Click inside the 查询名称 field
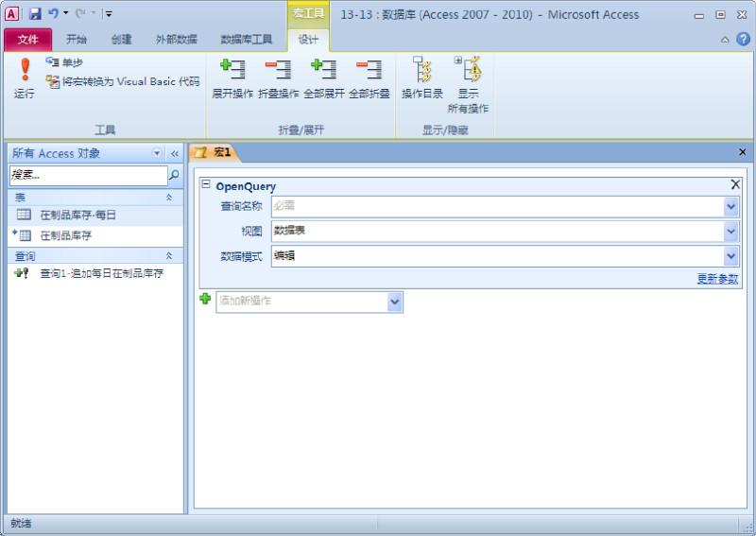Screen dimensions: 756x536 tap(498, 206)
